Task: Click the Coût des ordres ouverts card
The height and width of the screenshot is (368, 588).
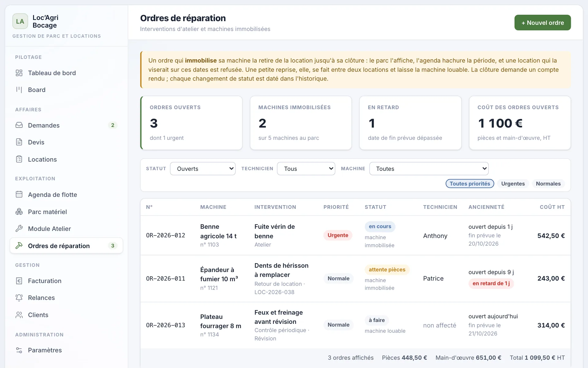Action: pos(520,123)
